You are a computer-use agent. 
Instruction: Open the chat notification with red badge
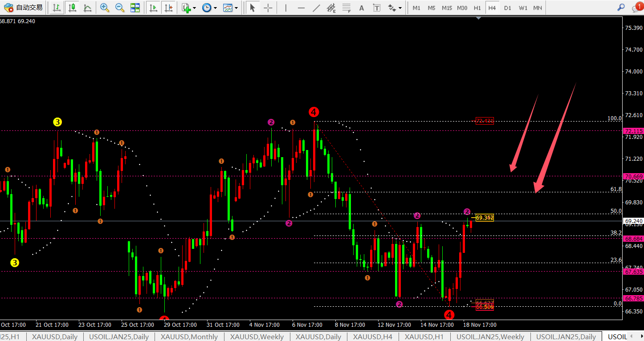[x=637, y=7]
